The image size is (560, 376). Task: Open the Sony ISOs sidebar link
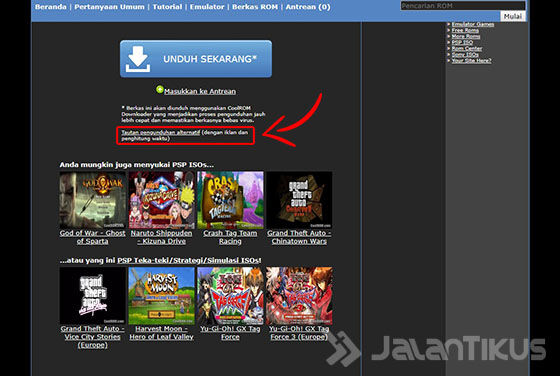pyautogui.click(x=465, y=55)
